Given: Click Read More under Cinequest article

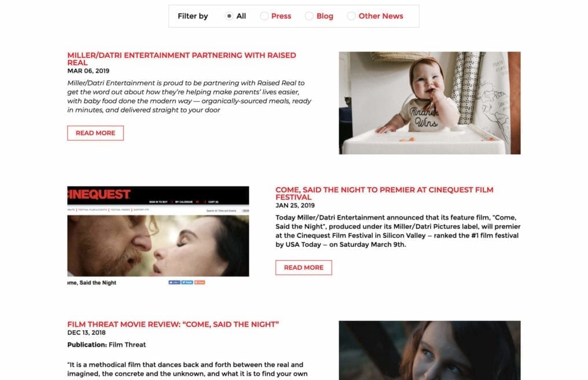Looking at the screenshot, I should 304,268.
